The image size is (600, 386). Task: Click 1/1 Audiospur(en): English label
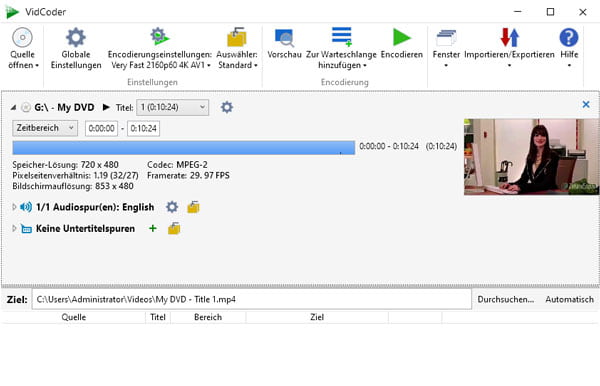(95, 207)
